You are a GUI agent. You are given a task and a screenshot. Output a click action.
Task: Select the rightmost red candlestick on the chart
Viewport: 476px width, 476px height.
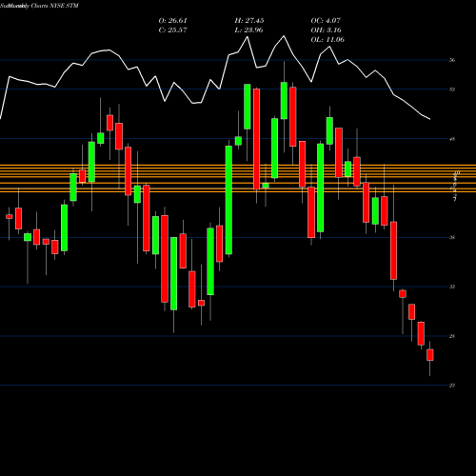(430, 355)
